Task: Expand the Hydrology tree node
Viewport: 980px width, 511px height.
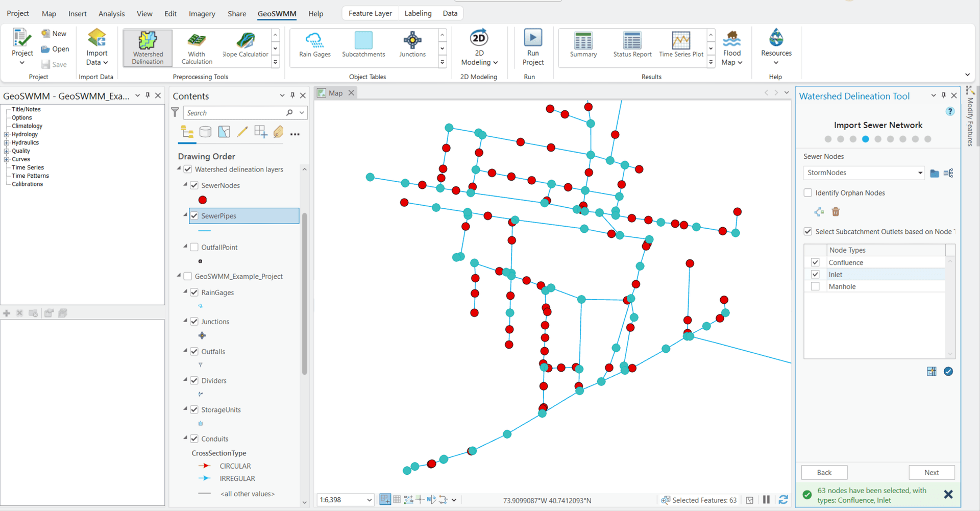Action: tap(7, 135)
